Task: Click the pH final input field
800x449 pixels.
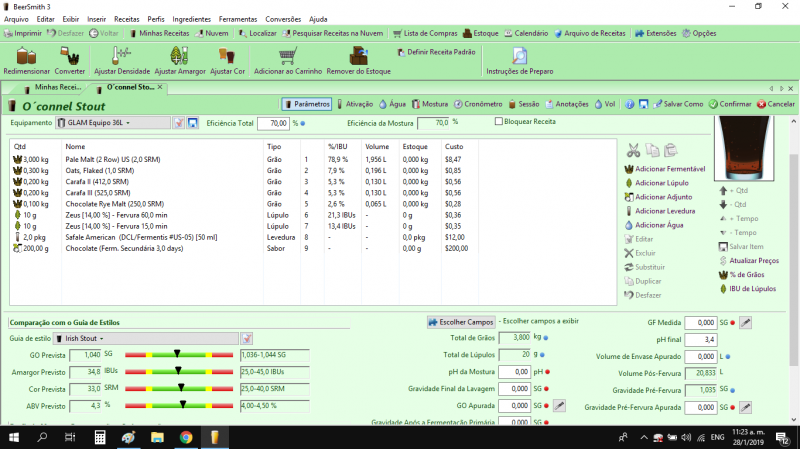Action: [x=701, y=339]
